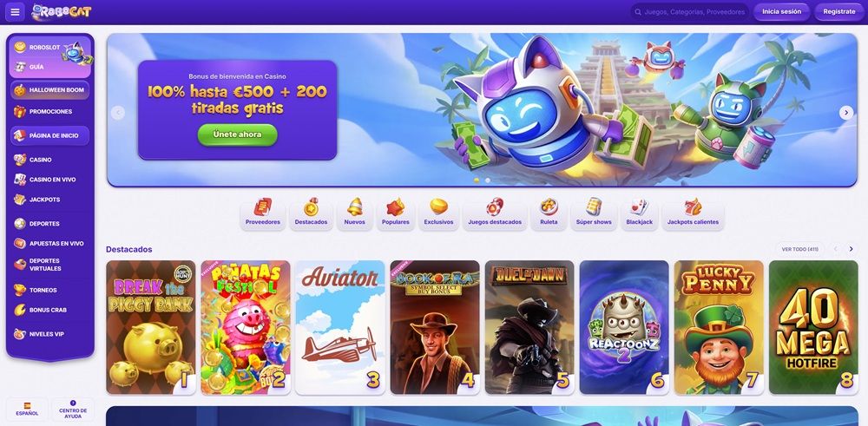This screenshot has height=426, width=868.
Task: Show previous banner with the left arrow
Action: [x=117, y=113]
